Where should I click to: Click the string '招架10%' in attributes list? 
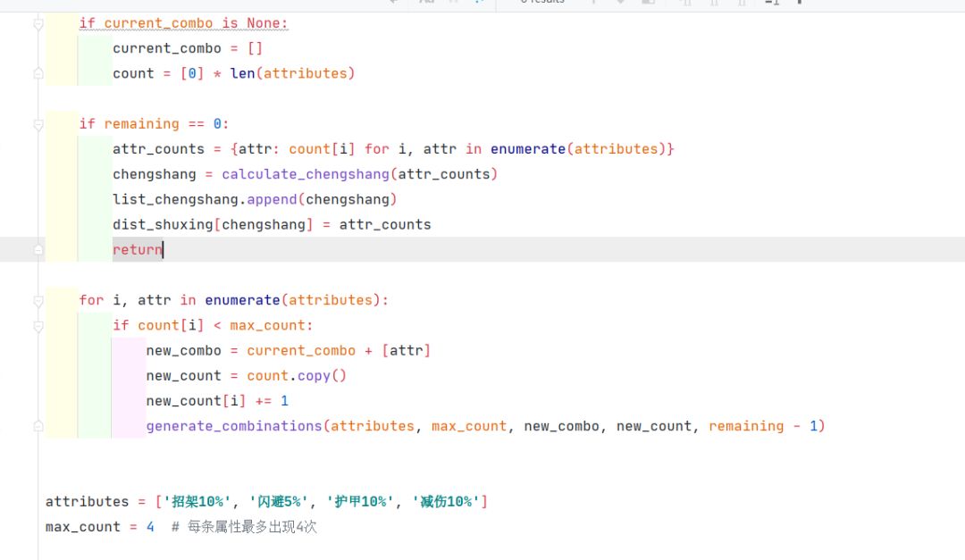tap(197, 502)
